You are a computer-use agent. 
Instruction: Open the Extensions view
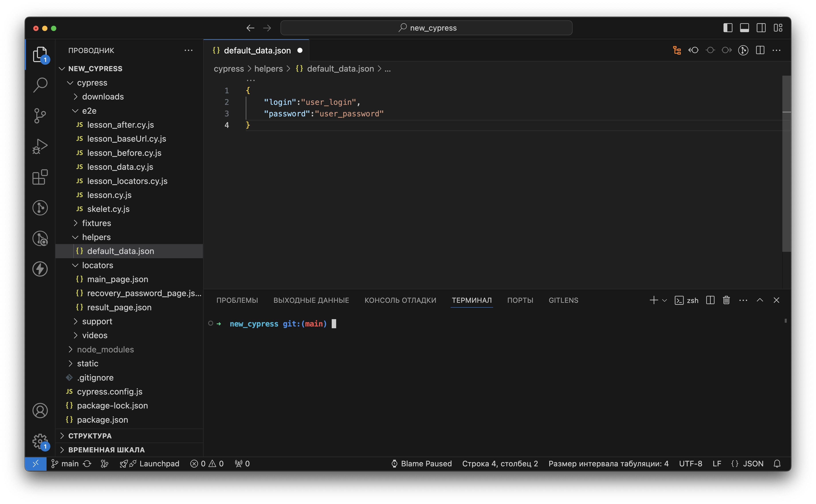[40, 177]
